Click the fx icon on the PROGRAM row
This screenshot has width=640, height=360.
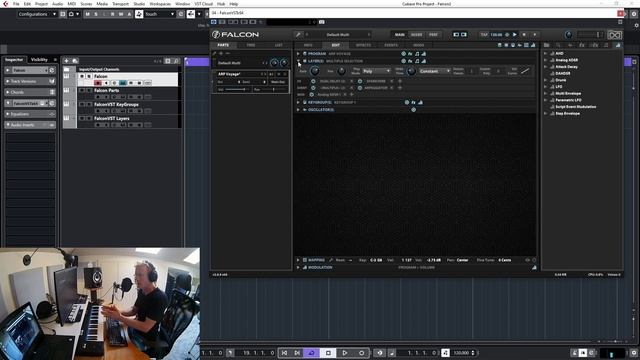tap(410, 54)
